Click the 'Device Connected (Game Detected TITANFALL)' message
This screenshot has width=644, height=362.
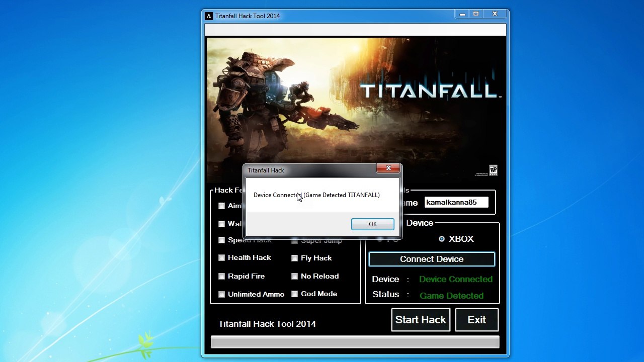pyautogui.click(x=316, y=195)
